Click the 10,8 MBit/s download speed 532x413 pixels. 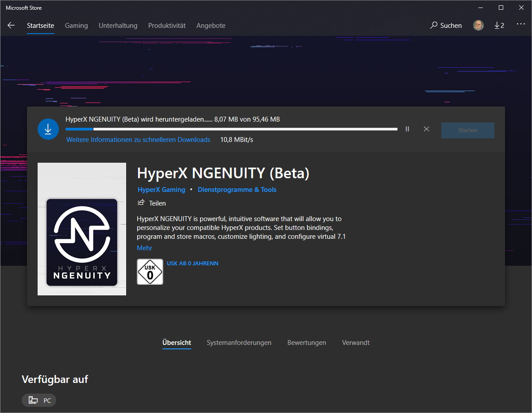pos(237,140)
